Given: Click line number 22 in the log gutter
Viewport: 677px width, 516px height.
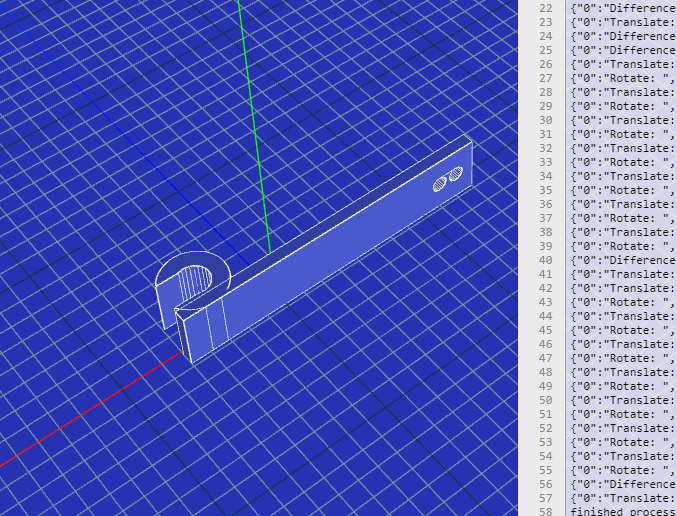Looking at the screenshot, I should [545, 8].
